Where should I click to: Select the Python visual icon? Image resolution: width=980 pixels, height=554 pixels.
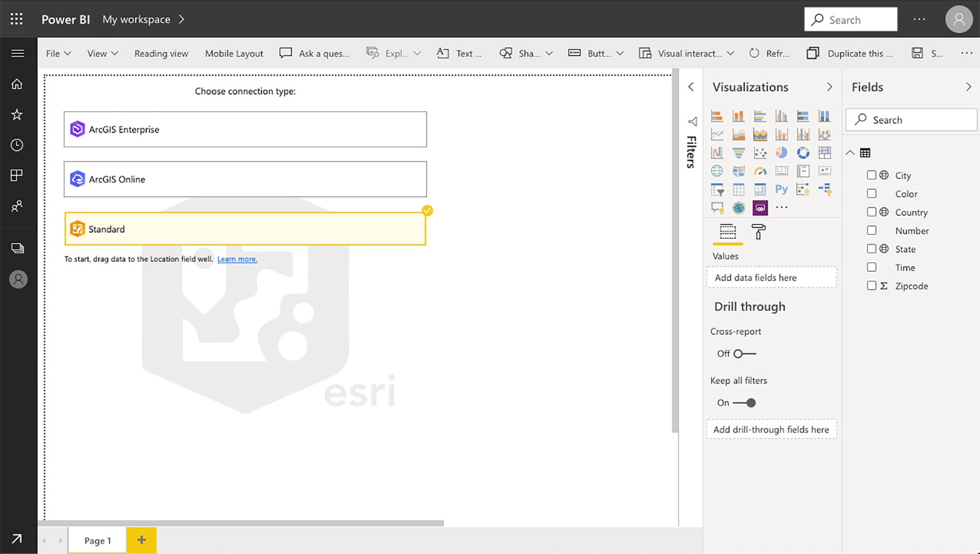(x=781, y=190)
